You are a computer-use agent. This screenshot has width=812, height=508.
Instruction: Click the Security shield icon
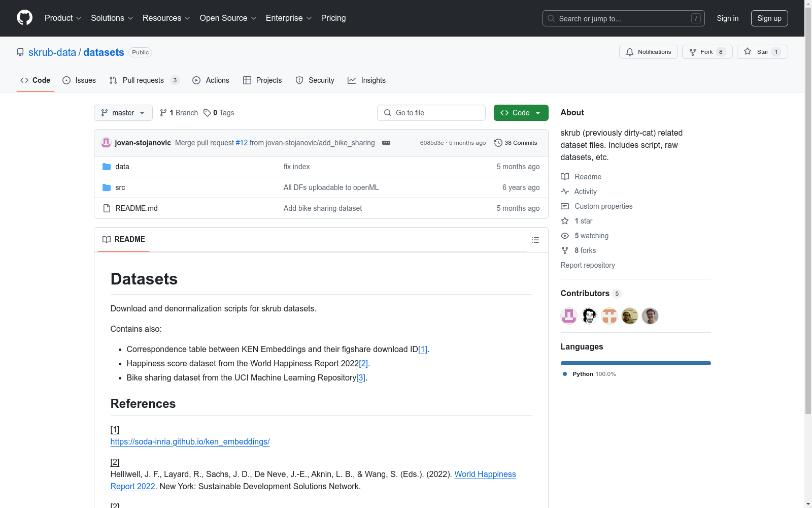[299, 80]
